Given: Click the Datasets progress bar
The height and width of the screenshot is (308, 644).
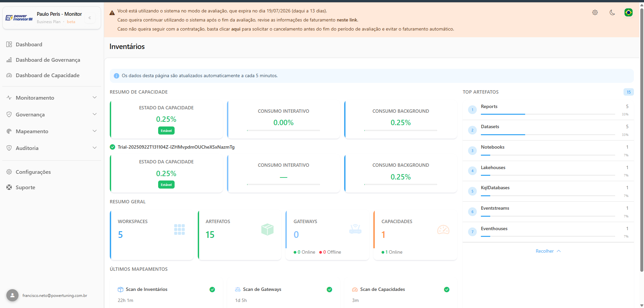Looking at the screenshot, I should (x=548, y=135).
